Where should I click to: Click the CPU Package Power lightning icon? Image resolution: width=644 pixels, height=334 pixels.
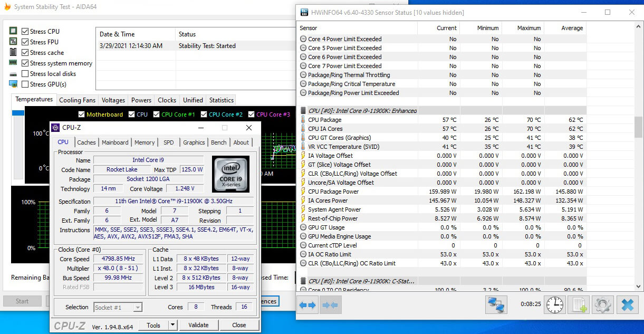pyautogui.click(x=303, y=192)
